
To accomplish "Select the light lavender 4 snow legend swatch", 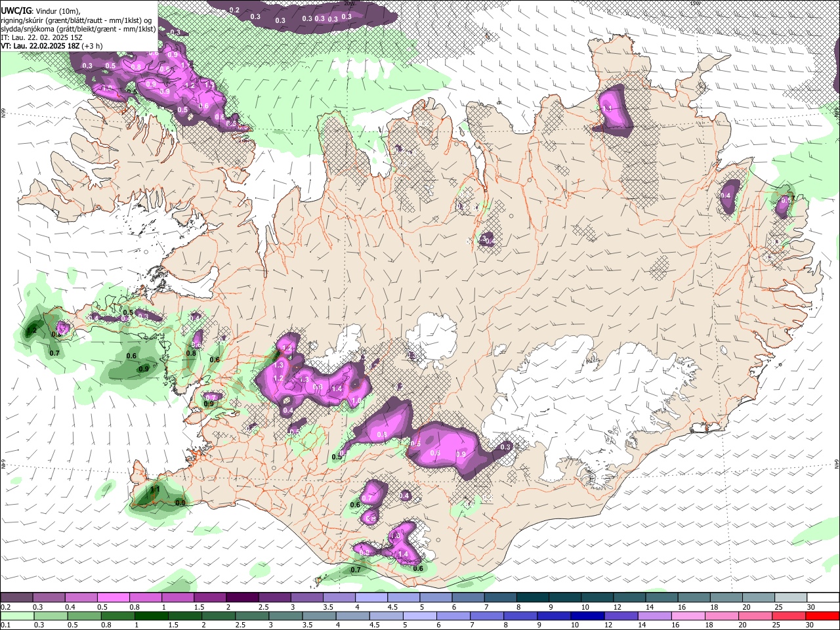I will [371, 598].
